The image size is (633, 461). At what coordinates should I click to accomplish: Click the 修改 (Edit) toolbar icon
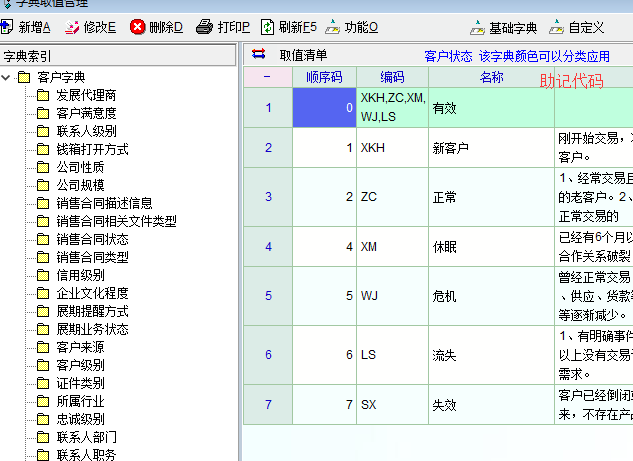72,27
